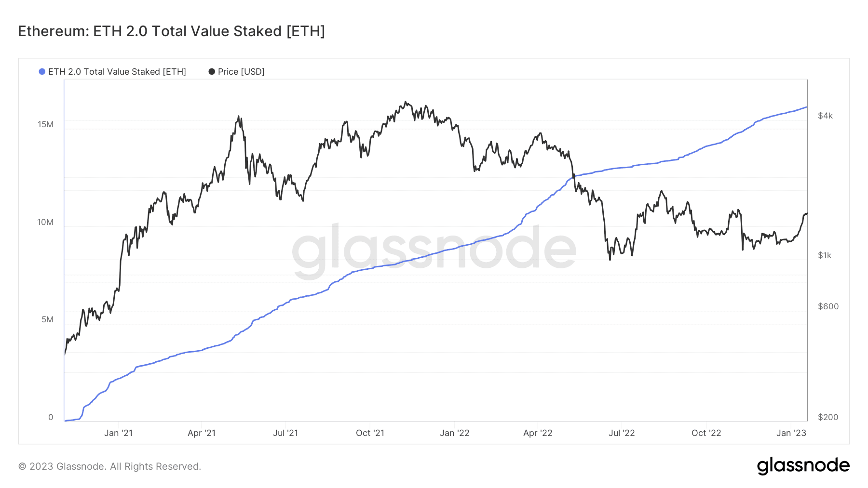This screenshot has width=868, height=488.
Task: Click the 10M left axis label
Action: pyautogui.click(x=45, y=223)
